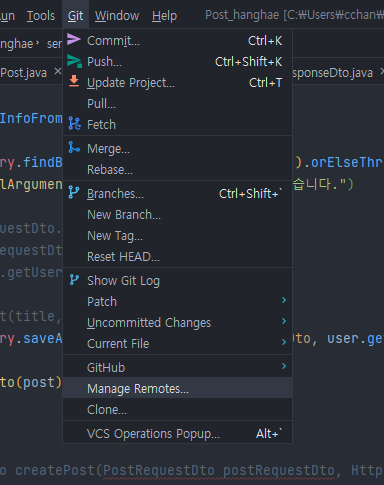Choose Push... from the Git menu

pyautogui.click(x=178, y=62)
